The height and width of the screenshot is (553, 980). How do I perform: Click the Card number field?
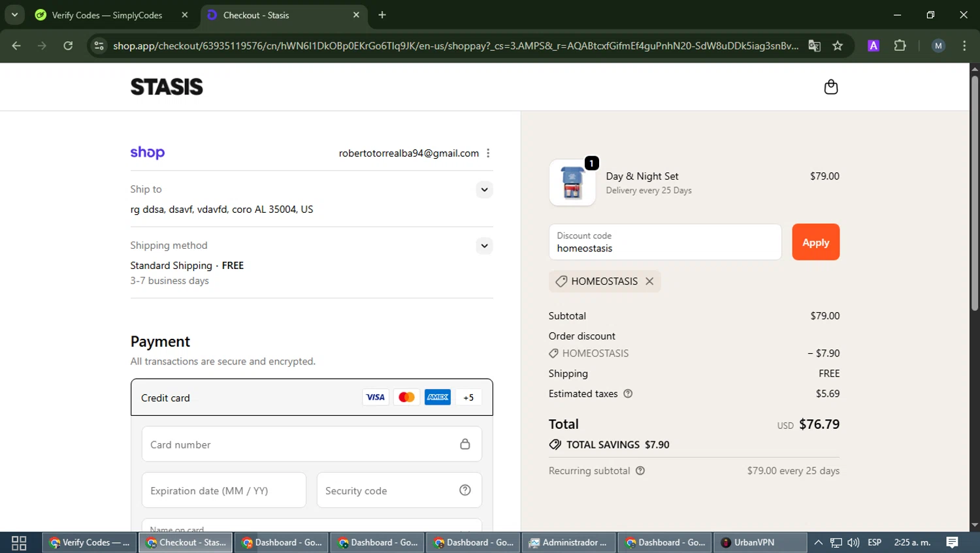(x=312, y=445)
